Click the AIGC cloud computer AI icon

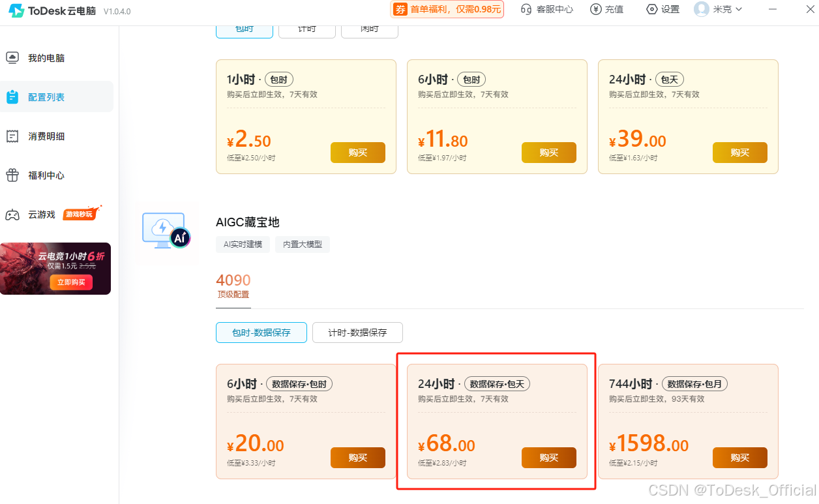[x=166, y=231]
